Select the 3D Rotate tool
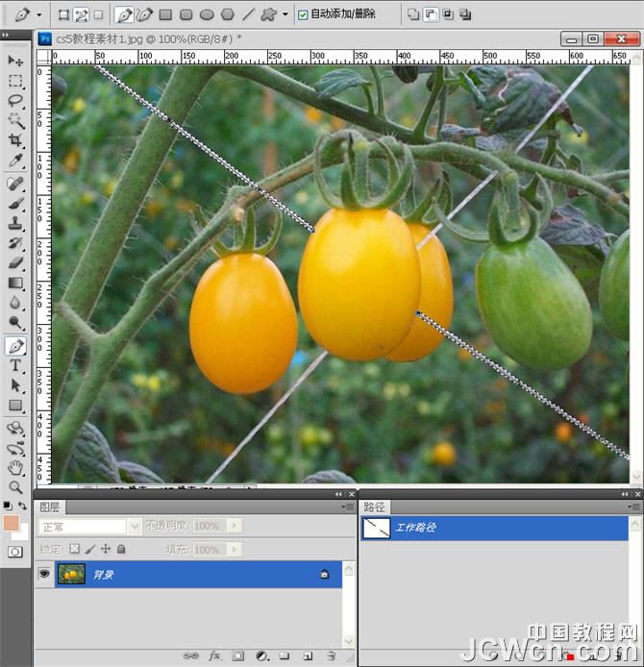This screenshot has height=667, width=644. click(15, 428)
